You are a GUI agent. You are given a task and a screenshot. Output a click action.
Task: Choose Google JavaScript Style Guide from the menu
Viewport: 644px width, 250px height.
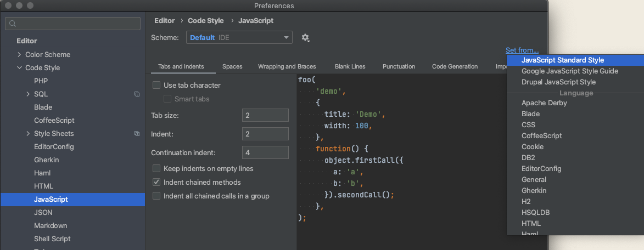[x=570, y=71]
